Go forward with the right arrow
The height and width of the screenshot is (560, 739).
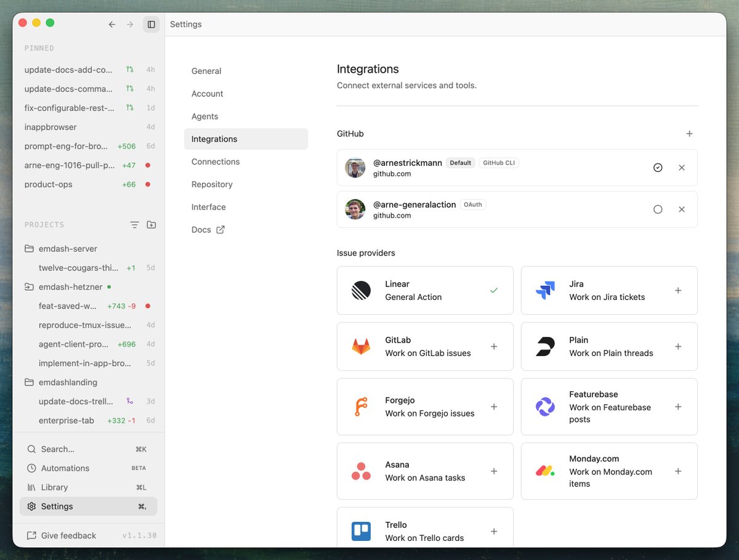tap(130, 25)
